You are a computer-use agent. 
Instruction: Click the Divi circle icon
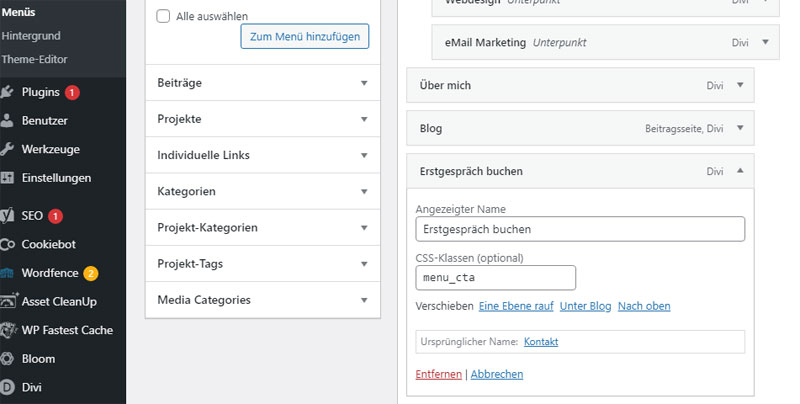(7, 387)
